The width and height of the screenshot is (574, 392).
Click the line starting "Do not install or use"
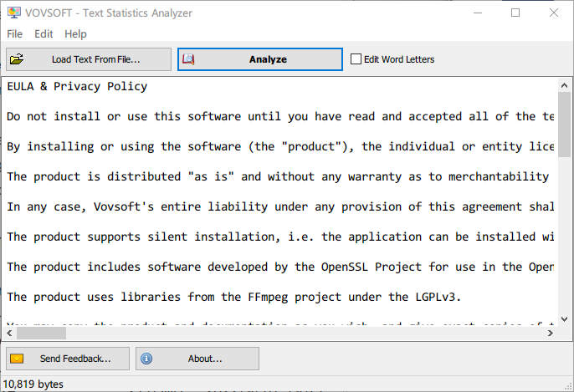tap(280, 117)
